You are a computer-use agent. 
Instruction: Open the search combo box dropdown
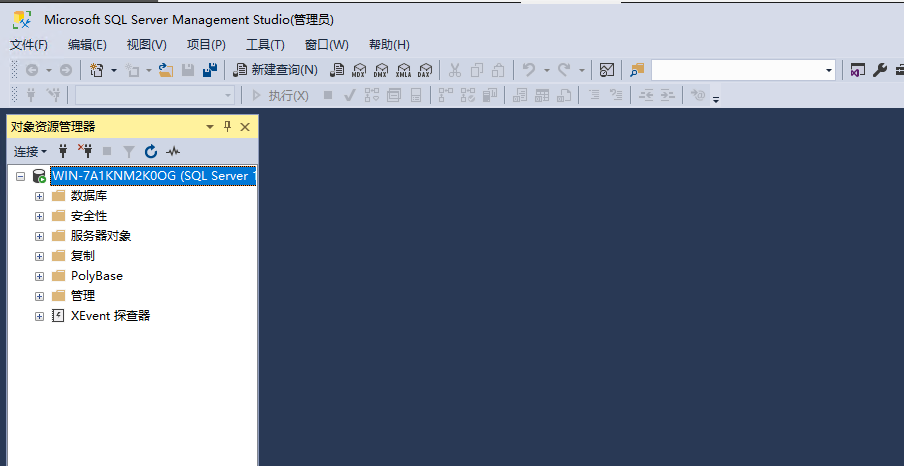[829, 70]
